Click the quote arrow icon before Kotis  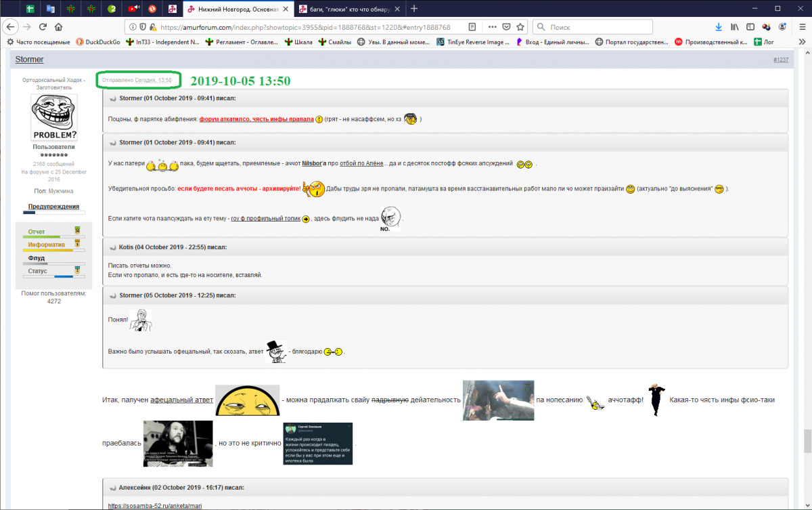(112, 247)
